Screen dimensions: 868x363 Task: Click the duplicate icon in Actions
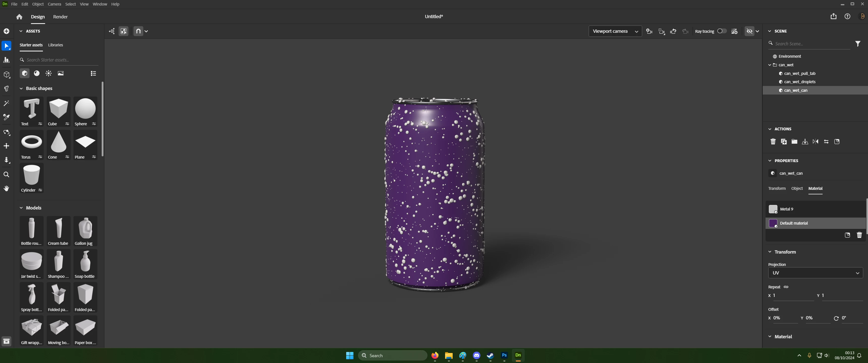click(x=784, y=142)
